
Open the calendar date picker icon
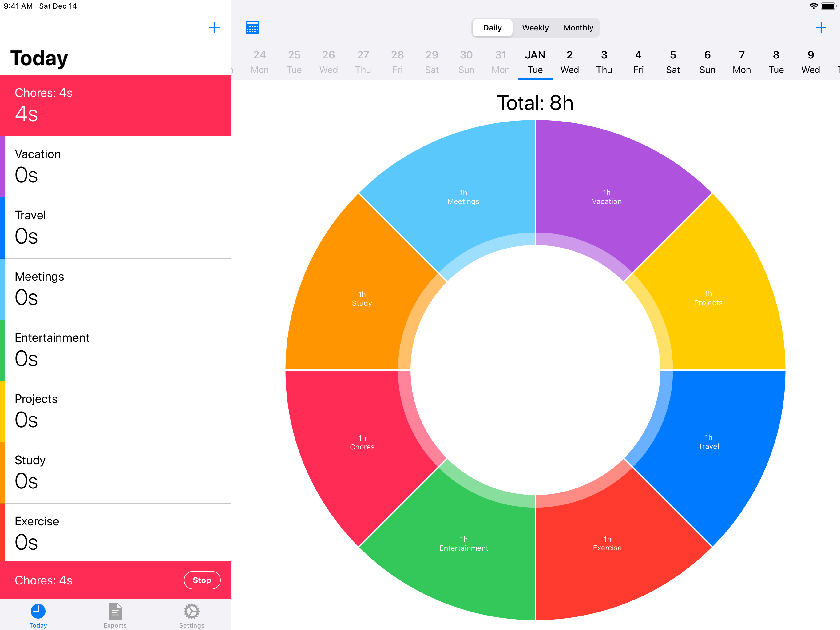(x=252, y=27)
